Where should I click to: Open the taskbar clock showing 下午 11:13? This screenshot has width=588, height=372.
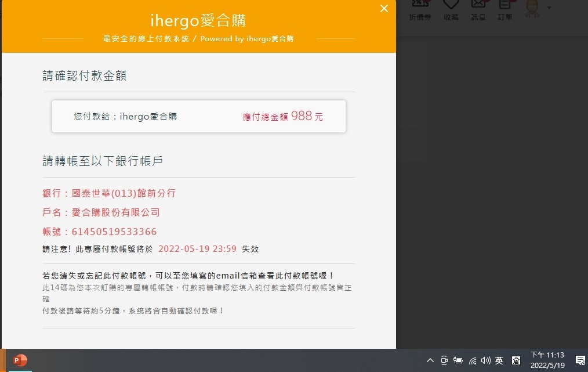pos(547,360)
